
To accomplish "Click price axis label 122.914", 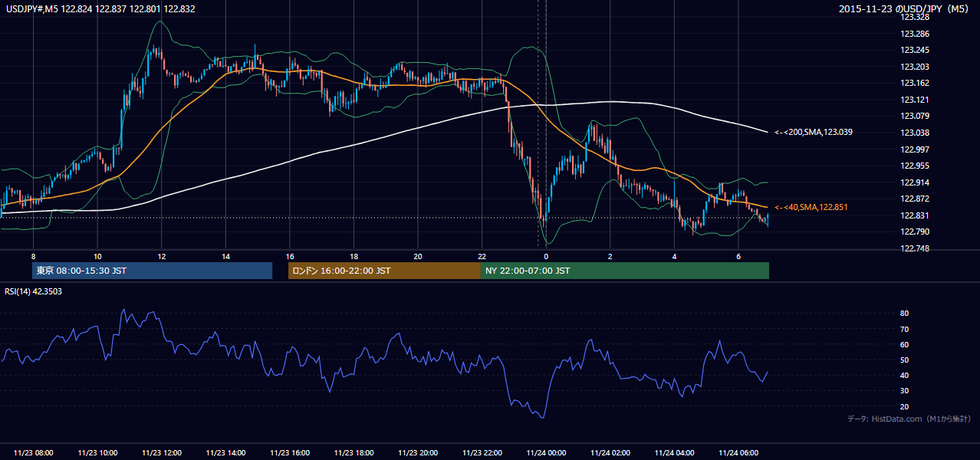I will [916, 182].
